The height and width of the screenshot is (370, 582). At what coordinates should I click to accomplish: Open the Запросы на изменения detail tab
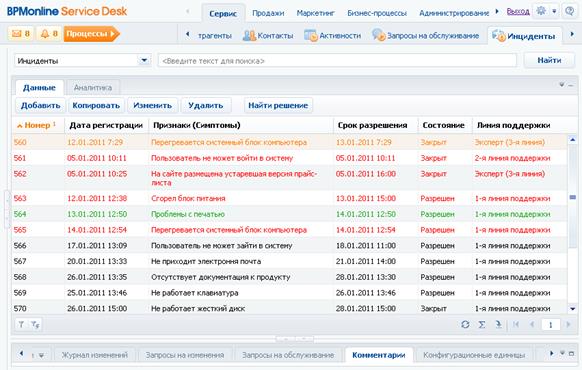coord(184,355)
